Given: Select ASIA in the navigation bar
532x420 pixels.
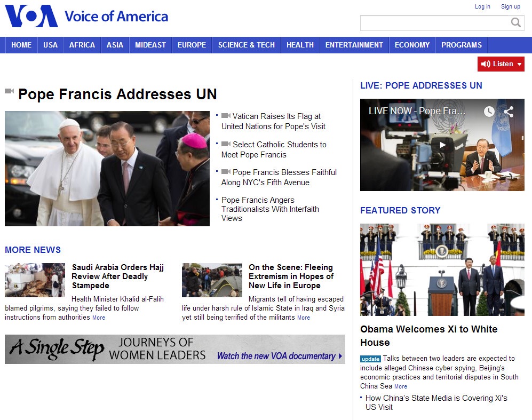Looking at the screenshot, I should pos(115,45).
